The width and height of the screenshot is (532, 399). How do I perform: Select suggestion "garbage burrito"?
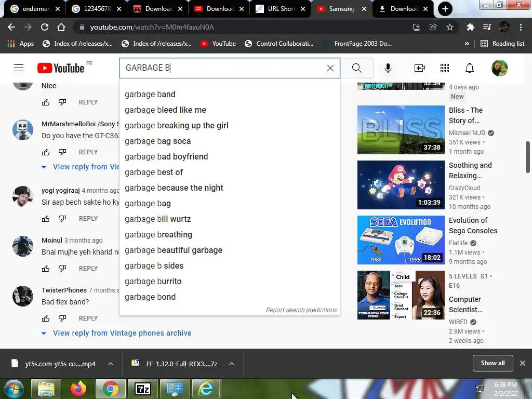click(x=229, y=282)
